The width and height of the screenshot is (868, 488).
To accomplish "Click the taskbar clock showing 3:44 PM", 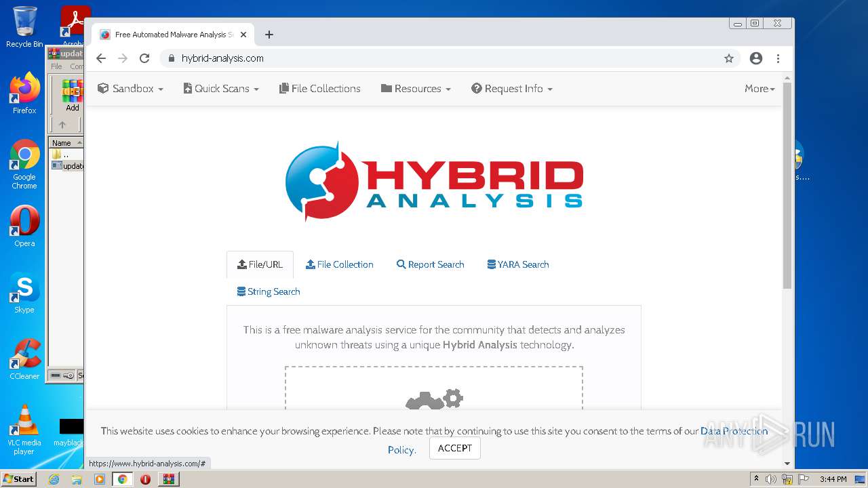I will pos(833,479).
